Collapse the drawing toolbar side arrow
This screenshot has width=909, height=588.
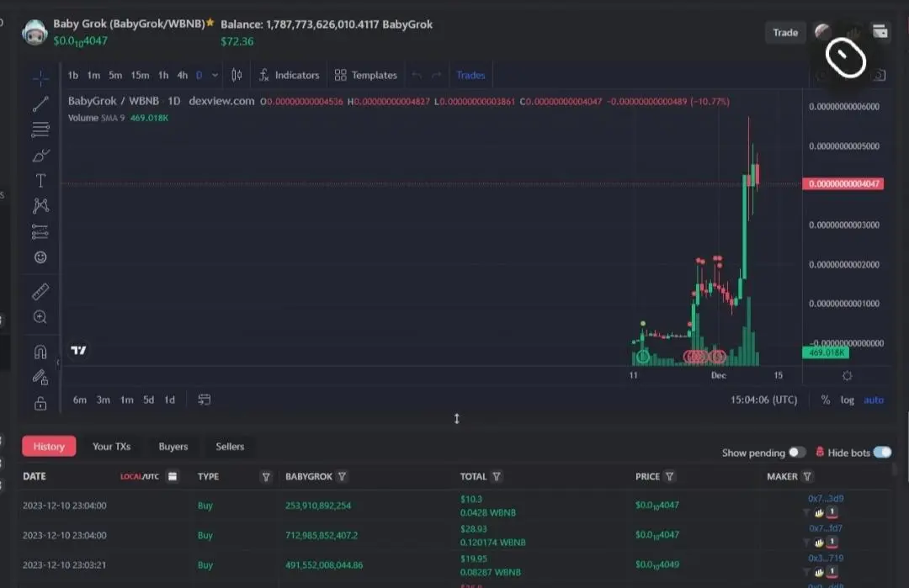point(57,363)
